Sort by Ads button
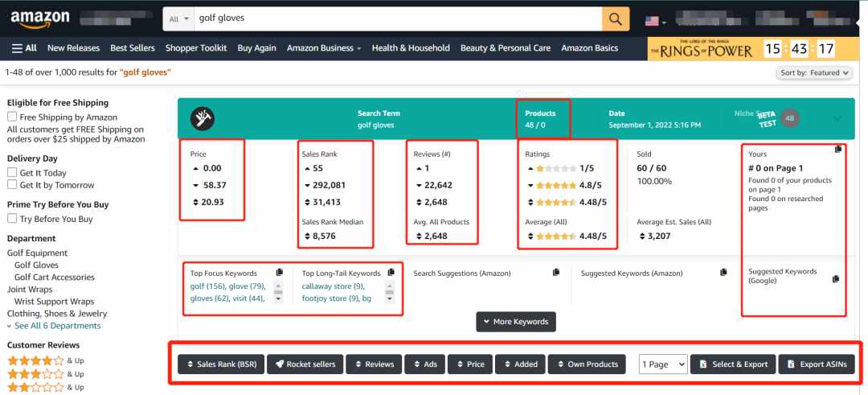 424,364
